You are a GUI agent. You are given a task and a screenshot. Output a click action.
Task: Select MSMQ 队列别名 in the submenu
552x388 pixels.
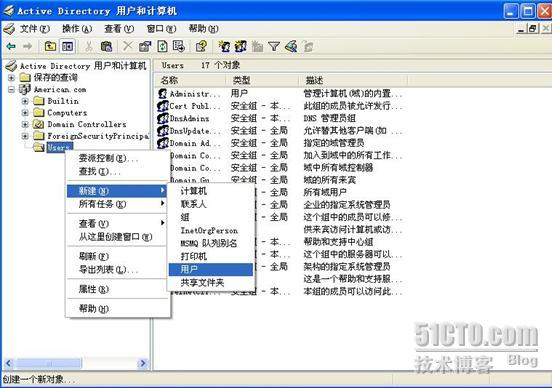click(211, 244)
